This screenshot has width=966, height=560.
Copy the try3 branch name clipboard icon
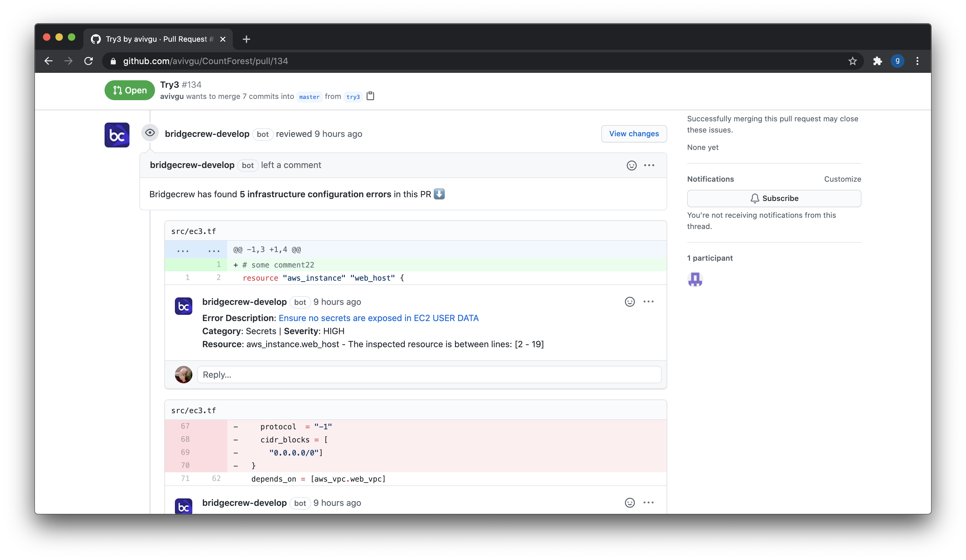pos(370,96)
